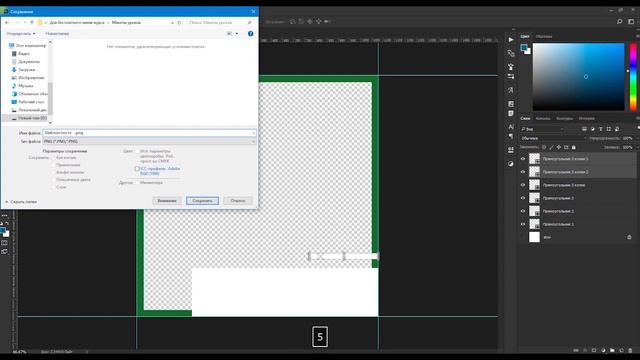This screenshot has height=360, width=640.
Task: Switch to the Образцы swatches tab
Action: (x=544, y=36)
